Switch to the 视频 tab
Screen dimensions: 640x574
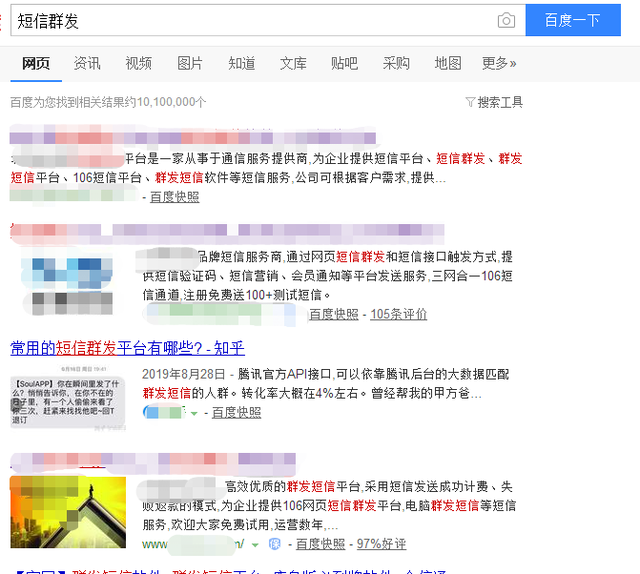coord(139,63)
